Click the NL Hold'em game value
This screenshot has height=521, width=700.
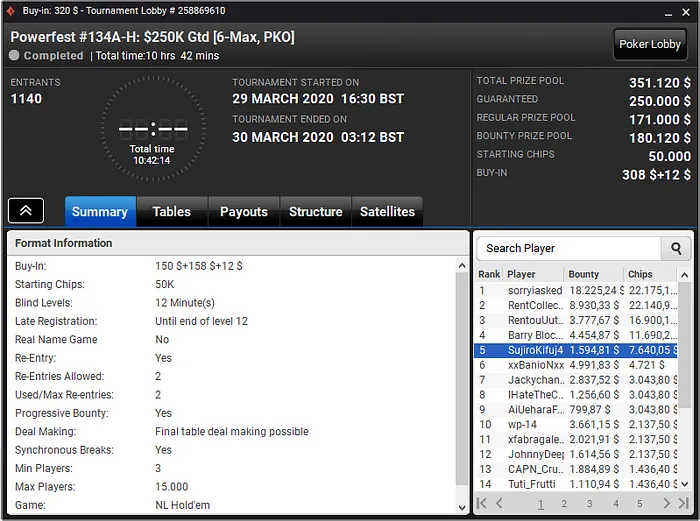tap(183, 505)
